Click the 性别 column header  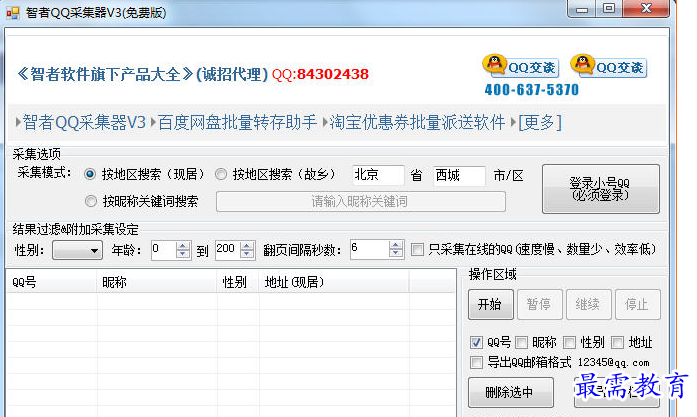(238, 282)
